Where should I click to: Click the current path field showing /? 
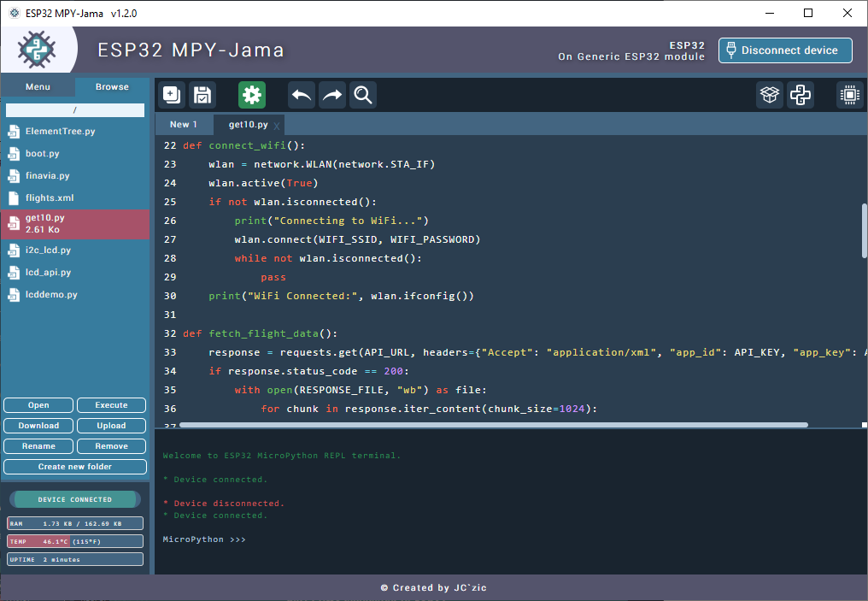click(x=74, y=110)
